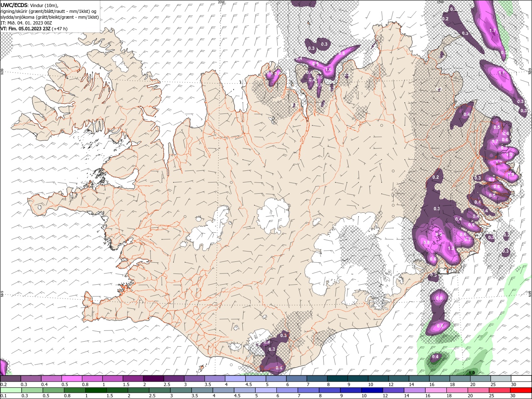The image size is (532, 399).
Task: Click the pale green 0.1 swatch in lower legend
Action: click(x=11, y=390)
